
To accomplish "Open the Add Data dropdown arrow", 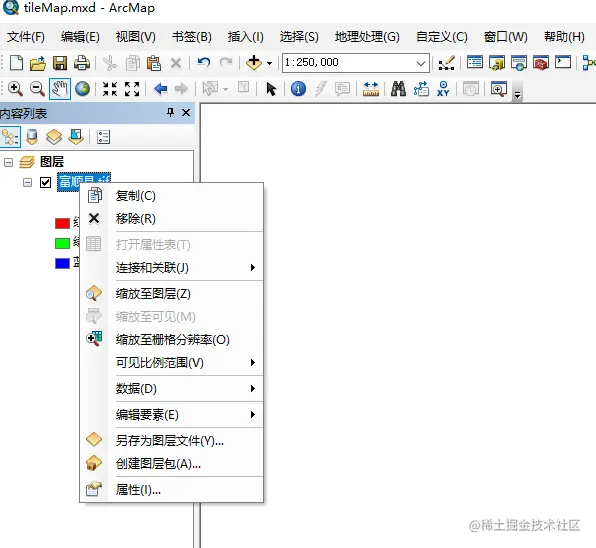I will click(269, 63).
